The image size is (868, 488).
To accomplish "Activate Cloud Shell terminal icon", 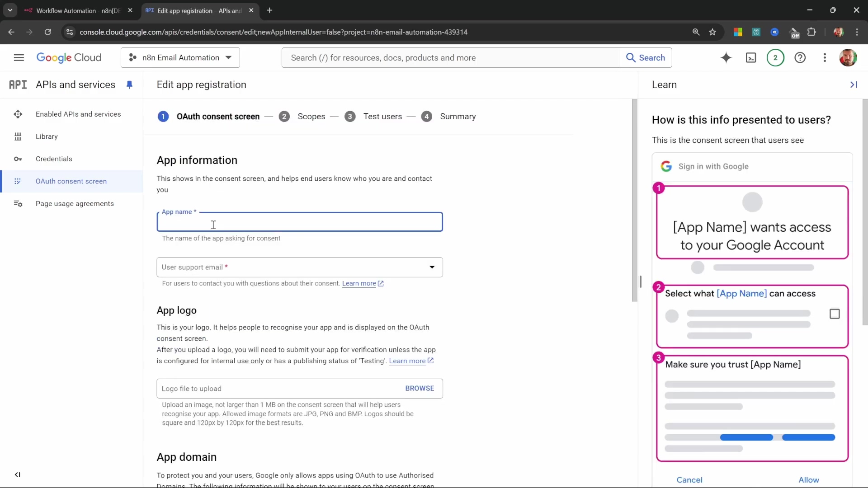I will point(751,58).
